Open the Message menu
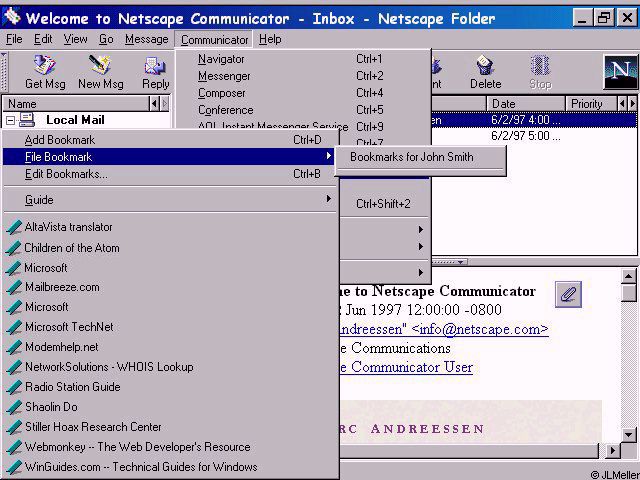The image size is (640, 480). tap(147, 39)
